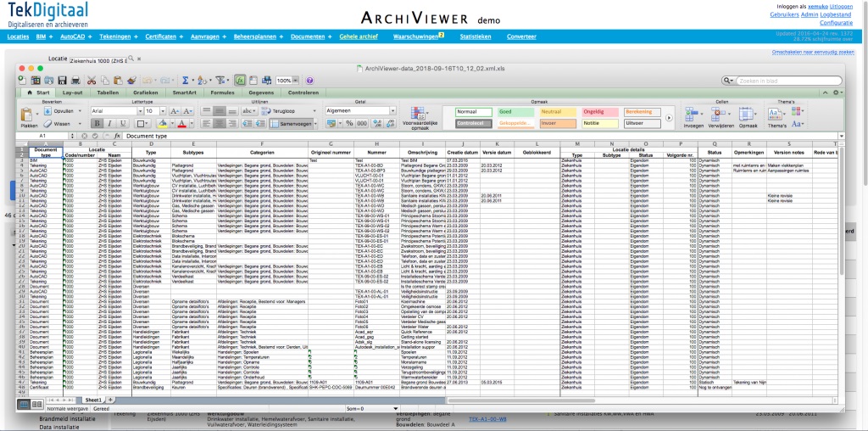Click the Print icon in Excel toolbar
This screenshot has height=431, width=868.
point(75,81)
